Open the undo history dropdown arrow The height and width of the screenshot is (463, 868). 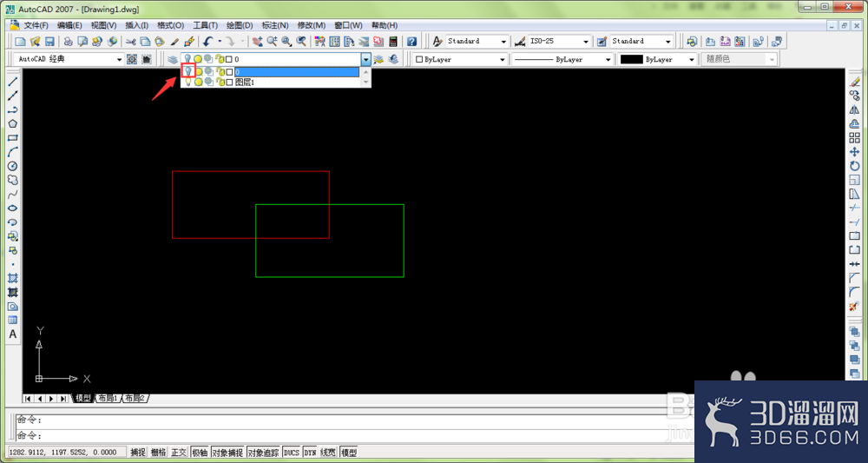tap(220, 42)
